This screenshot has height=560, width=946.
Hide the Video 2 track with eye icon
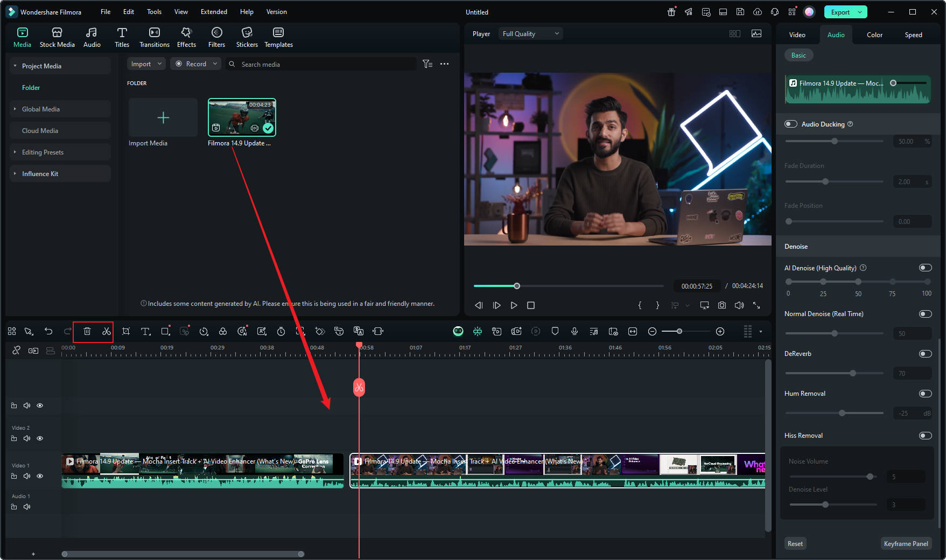(40, 438)
